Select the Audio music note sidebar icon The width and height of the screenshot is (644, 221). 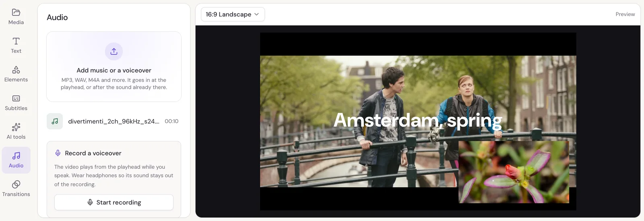coord(16,156)
